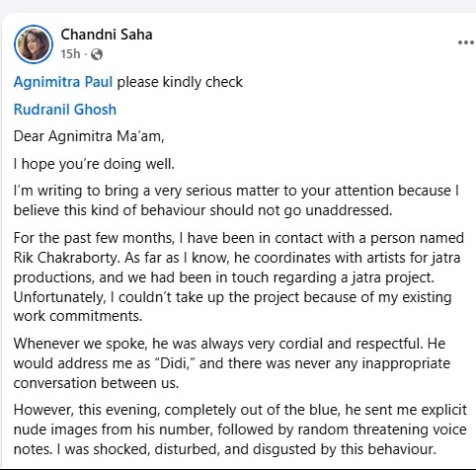
Task: Click the paragraph starting "I'm writing to bring"
Action: (236, 200)
